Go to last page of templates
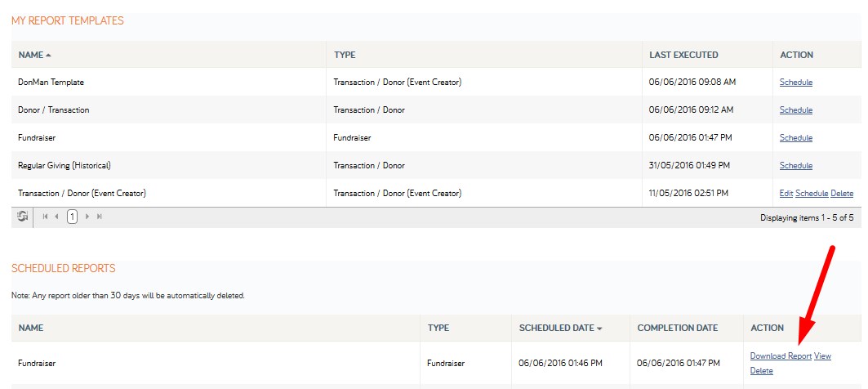 pos(99,217)
